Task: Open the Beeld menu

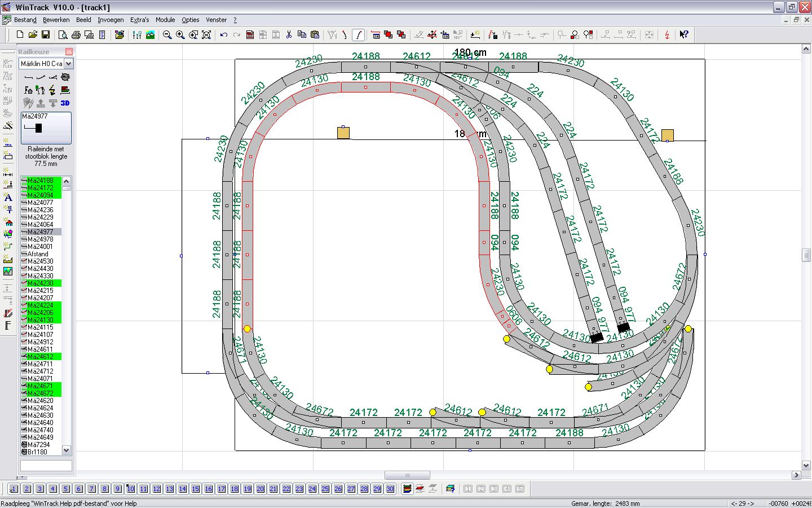Action: coord(83,20)
